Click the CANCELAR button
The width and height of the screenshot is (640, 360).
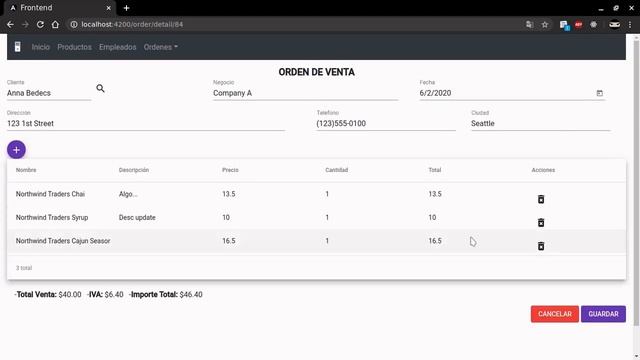[555, 314]
